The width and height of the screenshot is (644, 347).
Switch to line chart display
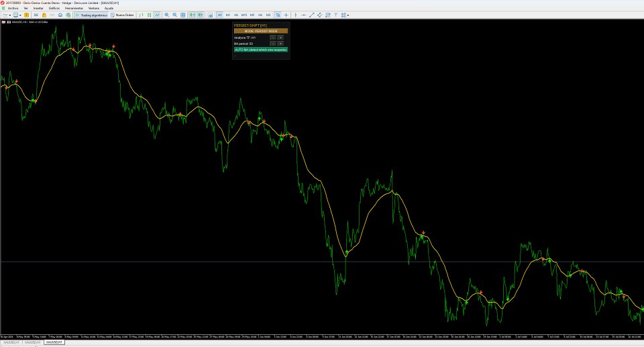[157, 15]
